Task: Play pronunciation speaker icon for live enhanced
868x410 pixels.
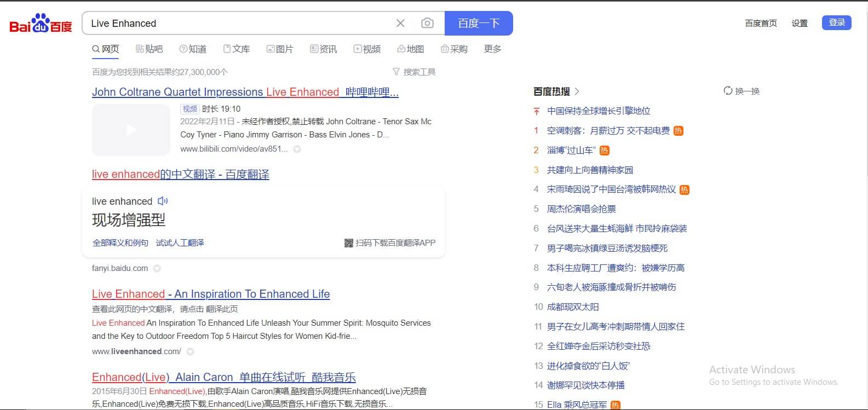Action: 163,201
